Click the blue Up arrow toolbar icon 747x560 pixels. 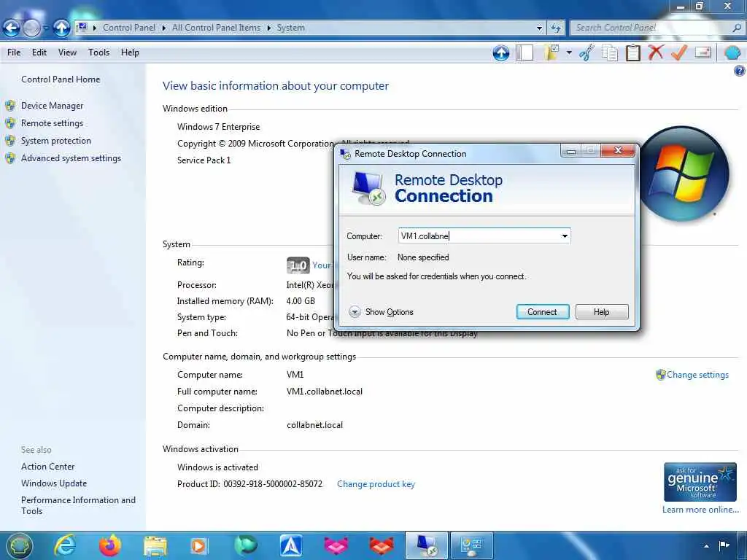pyautogui.click(x=500, y=52)
